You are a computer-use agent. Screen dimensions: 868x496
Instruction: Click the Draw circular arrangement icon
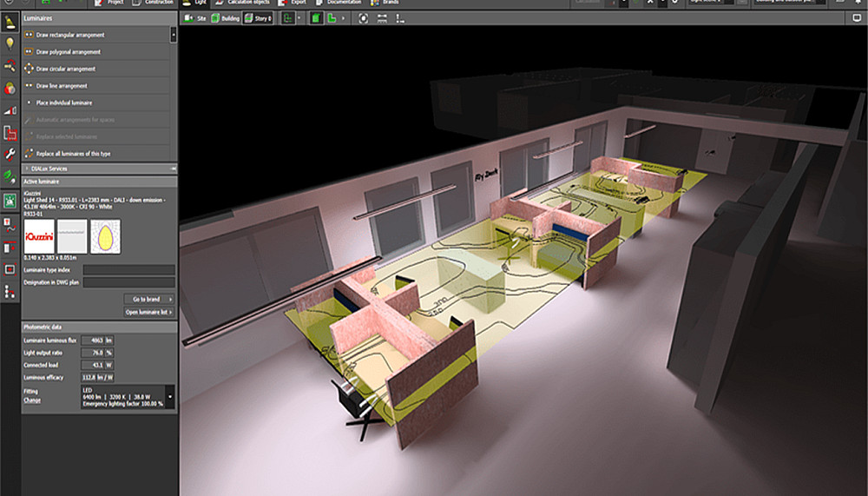click(29, 69)
